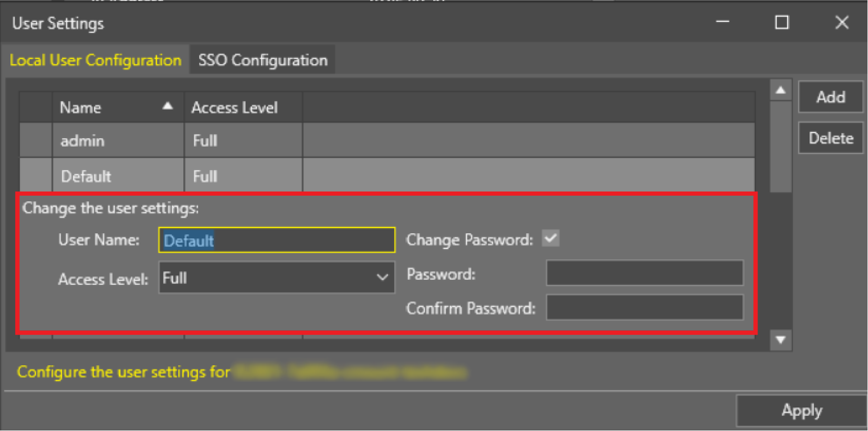
Task: Delete the selected user
Action: 830,138
